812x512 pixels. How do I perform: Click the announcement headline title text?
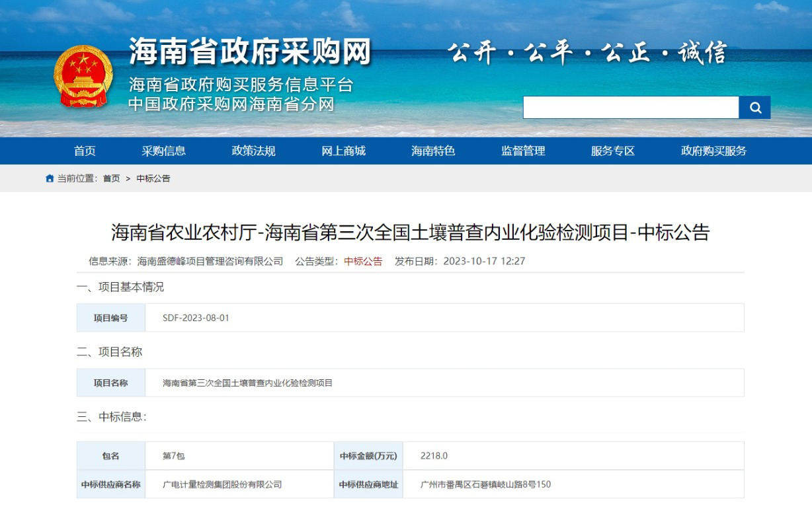click(410, 232)
